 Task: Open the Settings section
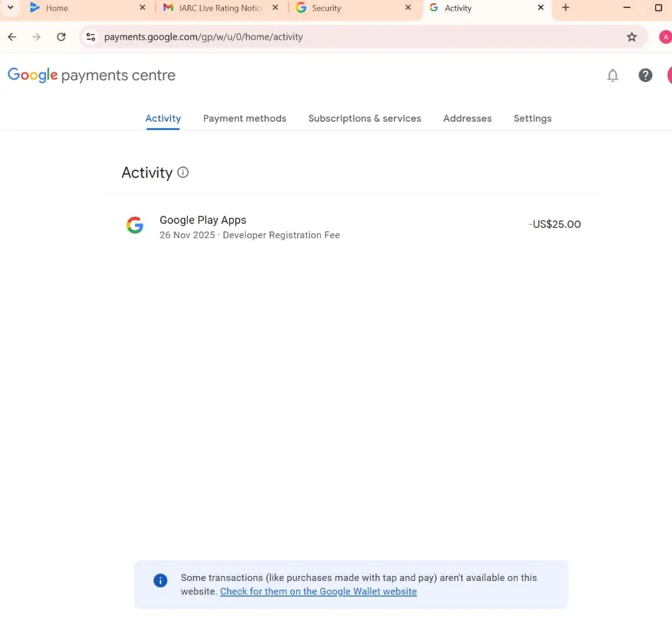coord(533,118)
